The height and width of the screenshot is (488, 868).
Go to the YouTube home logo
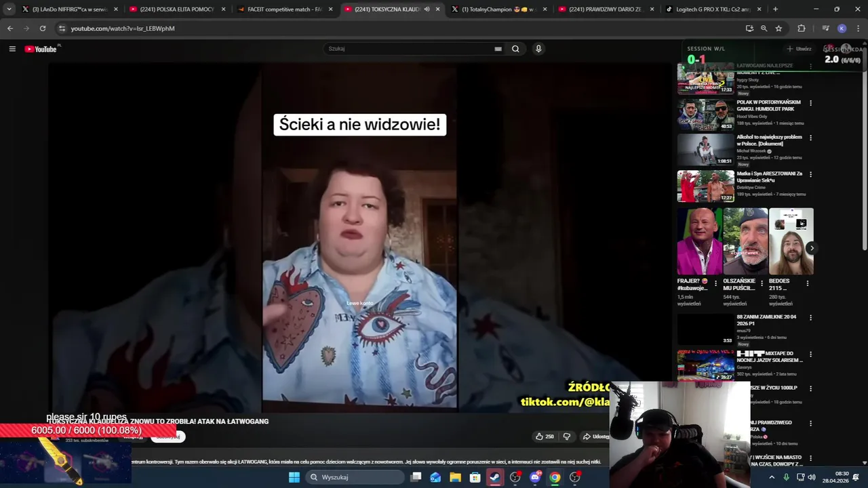(42, 49)
